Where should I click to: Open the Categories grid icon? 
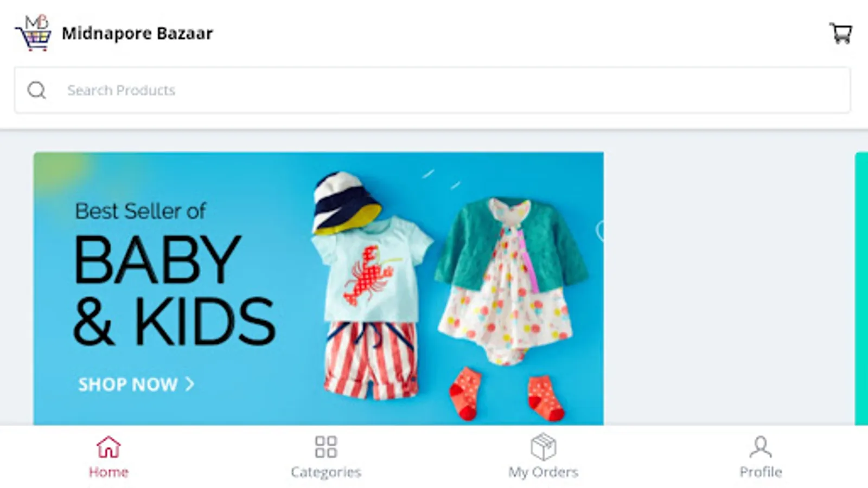click(326, 447)
